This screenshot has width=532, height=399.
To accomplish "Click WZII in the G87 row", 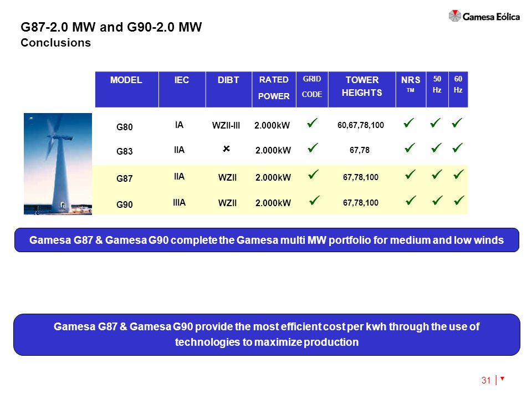I will point(227,177).
